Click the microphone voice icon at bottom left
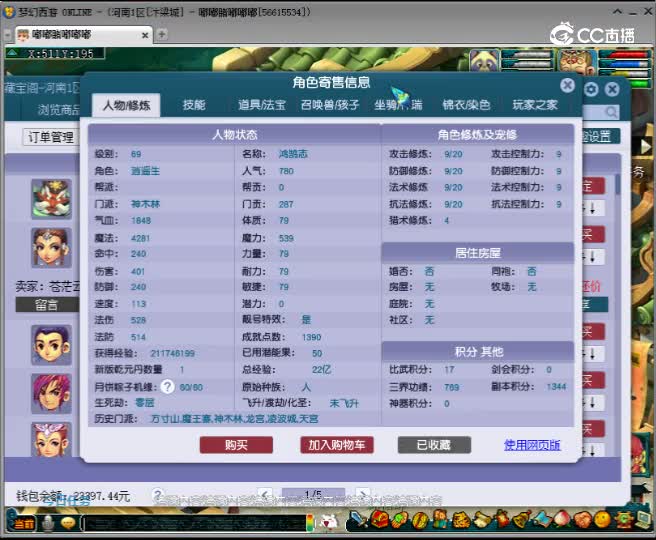Screen dimensions: 656x540 (x=49, y=523)
